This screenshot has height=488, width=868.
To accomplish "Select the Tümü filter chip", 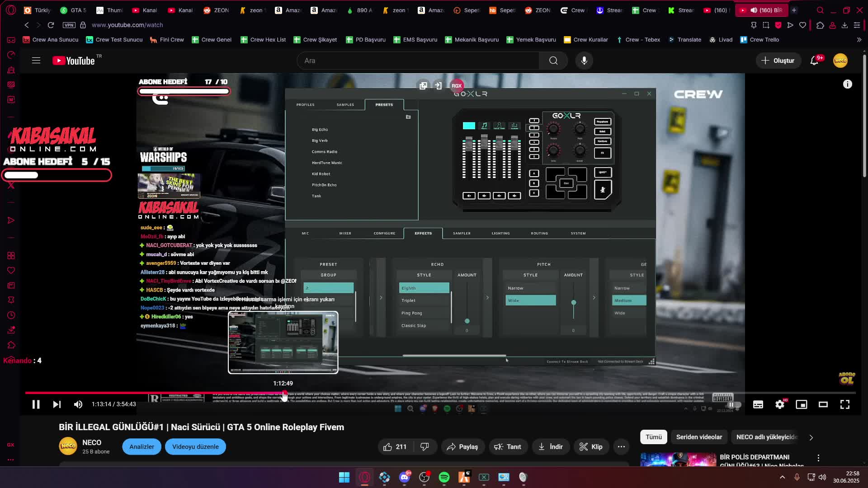I will click(653, 437).
